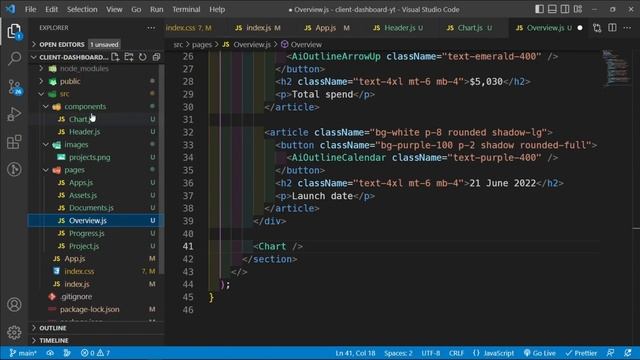The height and width of the screenshot is (360, 640).
Task: Click the New Folder icon in explorer
Action: pos(129,57)
